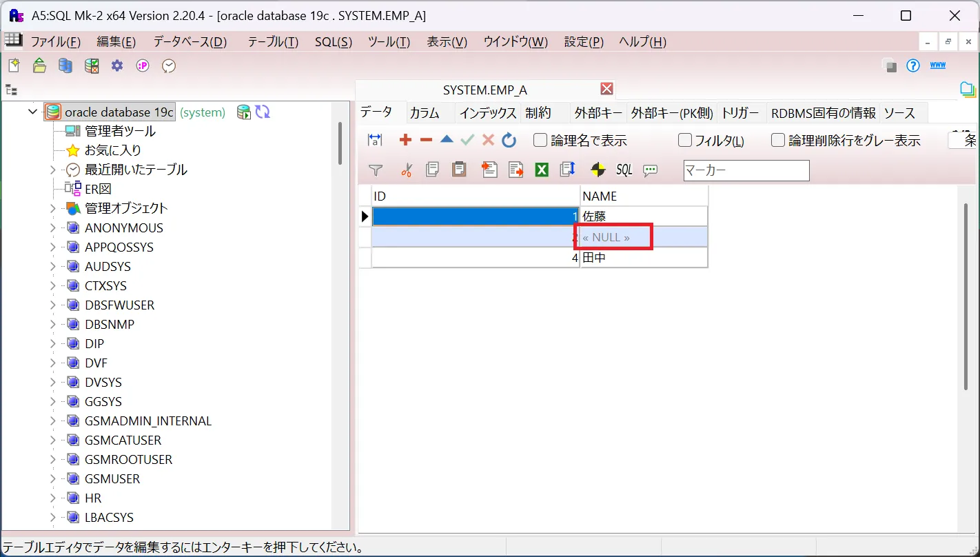The height and width of the screenshot is (557, 980).
Task: Refresh the table data with the reload icon
Action: pos(509,140)
